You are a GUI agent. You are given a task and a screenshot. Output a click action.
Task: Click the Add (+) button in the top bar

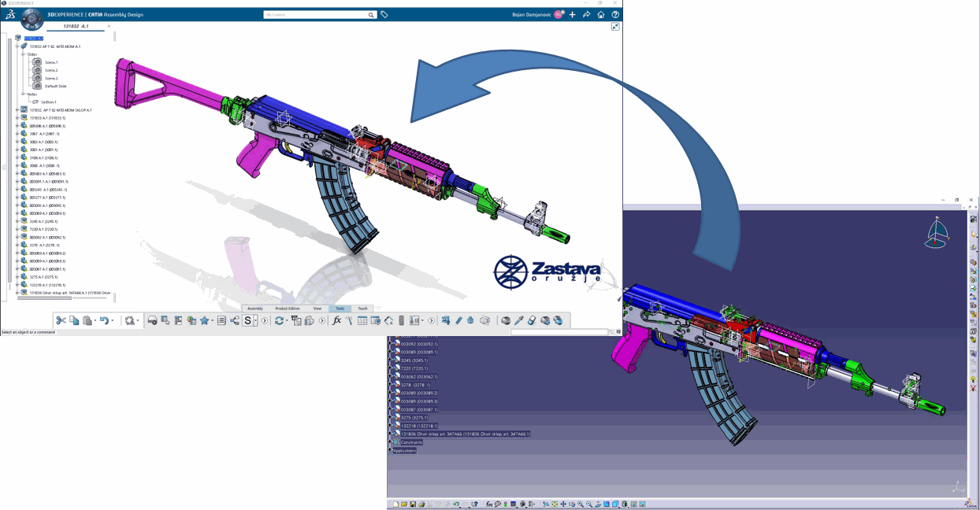573,14
